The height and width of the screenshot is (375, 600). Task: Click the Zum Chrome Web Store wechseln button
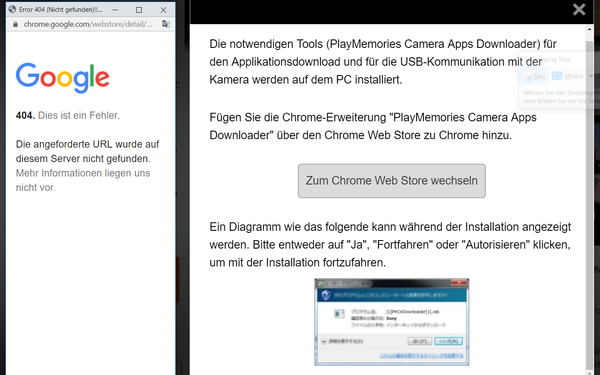tap(391, 181)
